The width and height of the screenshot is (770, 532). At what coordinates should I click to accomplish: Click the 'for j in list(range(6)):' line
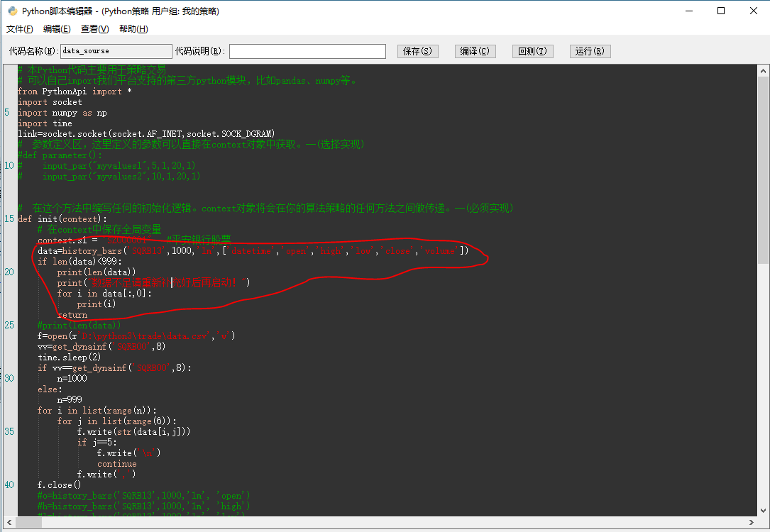coord(117,421)
